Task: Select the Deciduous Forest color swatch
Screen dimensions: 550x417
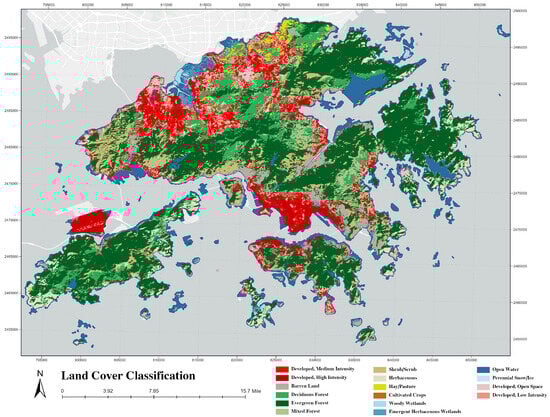Action: (282, 395)
